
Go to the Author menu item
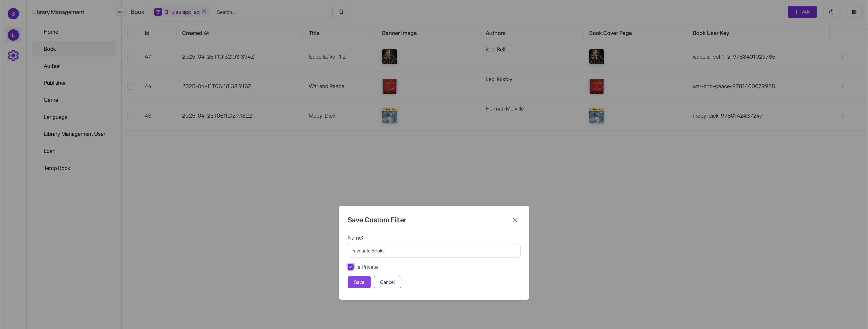52,66
